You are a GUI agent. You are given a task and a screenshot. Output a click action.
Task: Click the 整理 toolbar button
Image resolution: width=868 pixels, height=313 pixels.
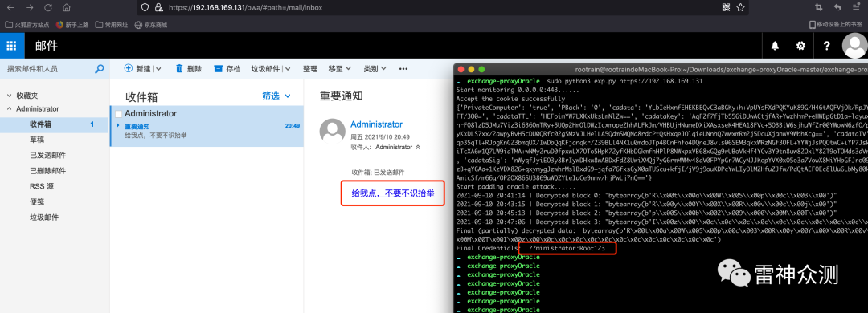pos(310,68)
